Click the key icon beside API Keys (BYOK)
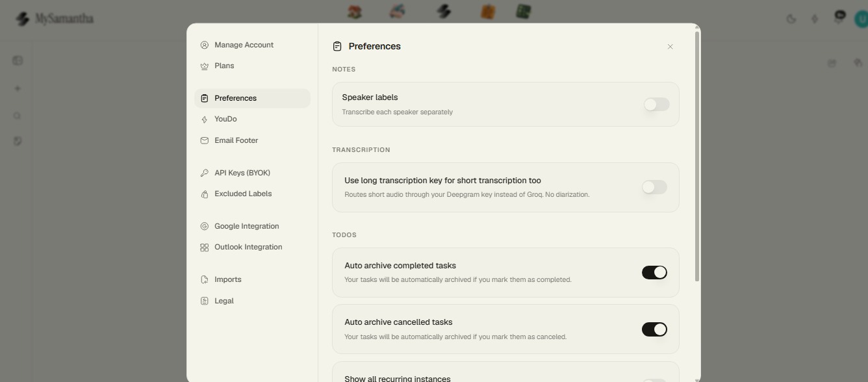868x382 pixels. tap(204, 173)
